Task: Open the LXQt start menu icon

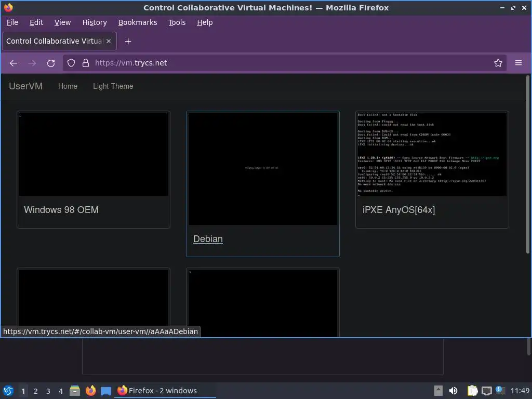Action: tap(8, 391)
